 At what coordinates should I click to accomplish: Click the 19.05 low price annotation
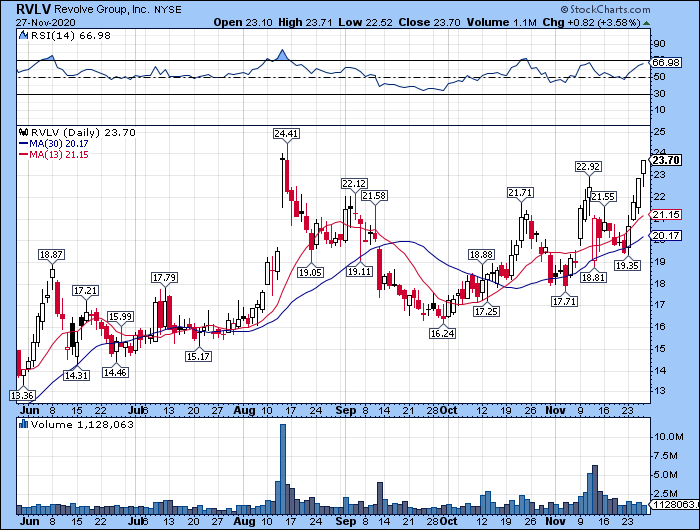[310, 272]
